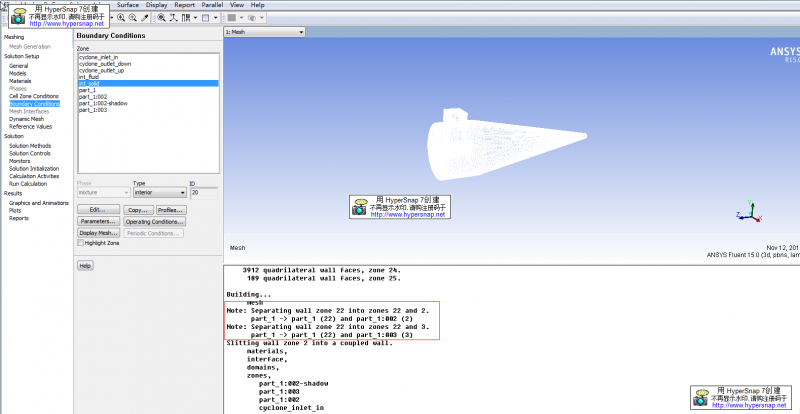Open Solution Initialization in navigation tree

click(x=34, y=168)
